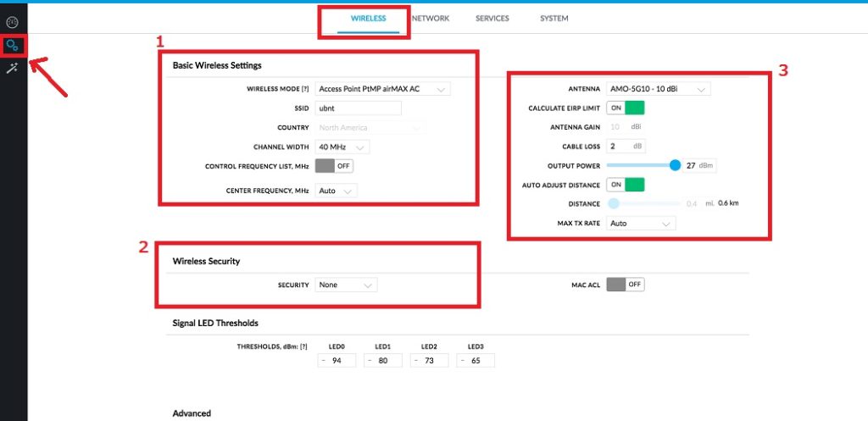Click the settings gears sidebar icon
This screenshot has width=868, height=421.
pos(13,45)
